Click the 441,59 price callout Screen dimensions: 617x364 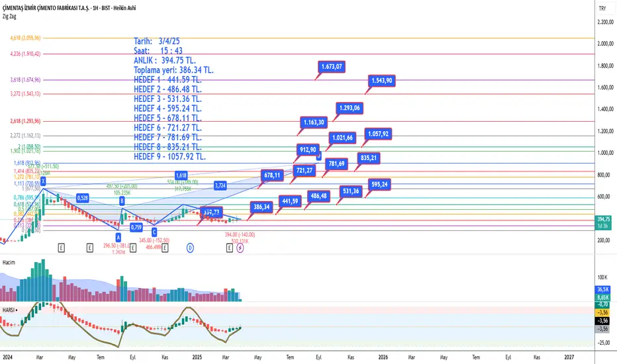[290, 201]
